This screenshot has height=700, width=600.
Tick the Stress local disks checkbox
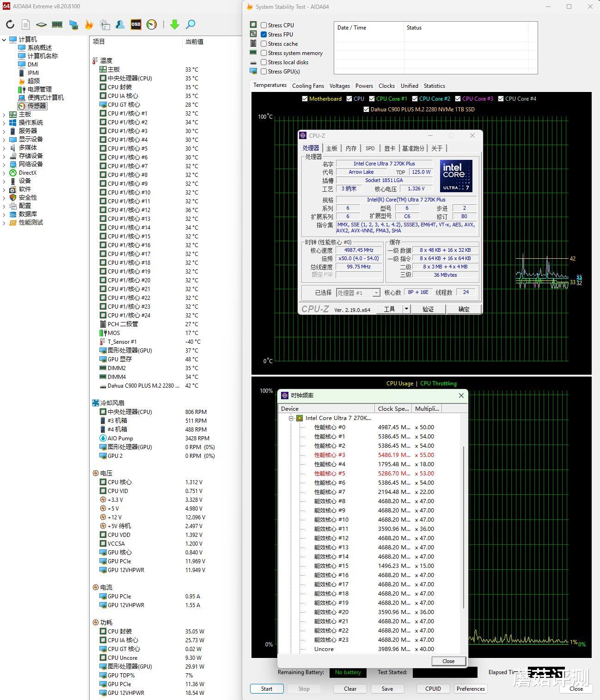tap(263, 62)
